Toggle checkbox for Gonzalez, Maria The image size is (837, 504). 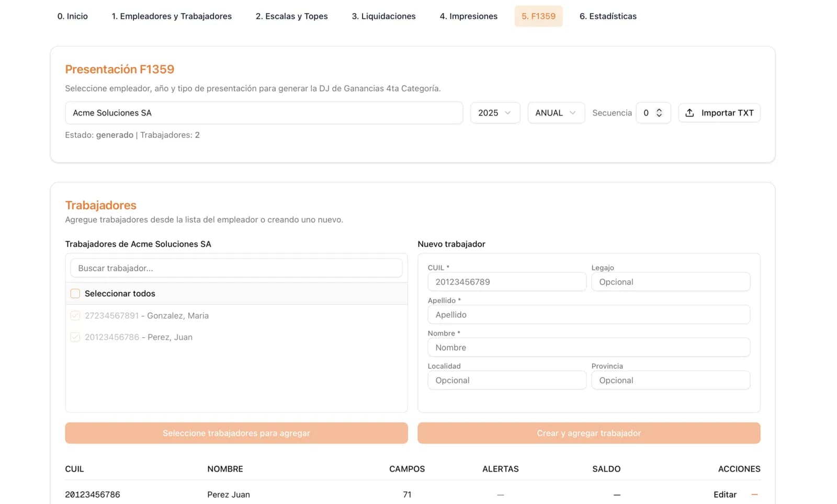(x=75, y=316)
